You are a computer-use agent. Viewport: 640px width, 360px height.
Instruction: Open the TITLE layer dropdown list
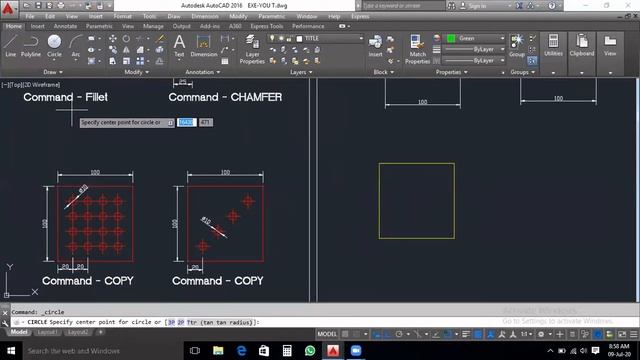361,38
